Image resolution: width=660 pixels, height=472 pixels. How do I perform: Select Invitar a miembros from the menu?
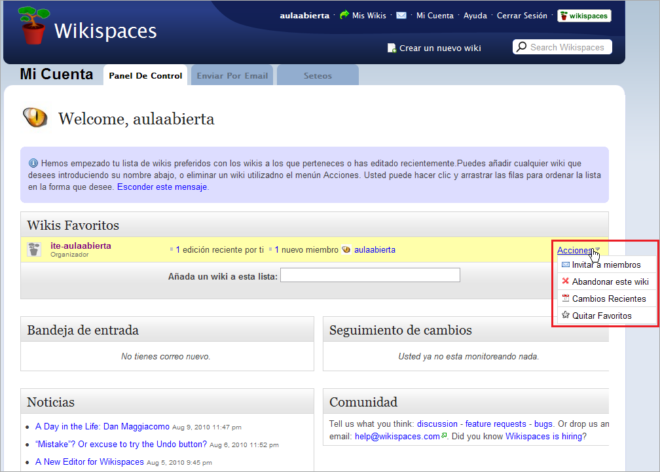pyautogui.click(x=606, y=265)
